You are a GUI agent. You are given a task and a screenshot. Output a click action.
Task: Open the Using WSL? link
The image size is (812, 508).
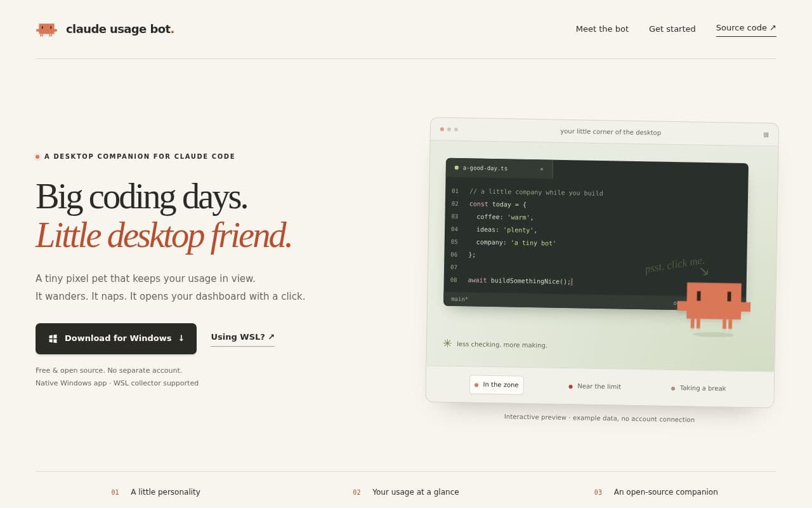[x=242, y=337]
